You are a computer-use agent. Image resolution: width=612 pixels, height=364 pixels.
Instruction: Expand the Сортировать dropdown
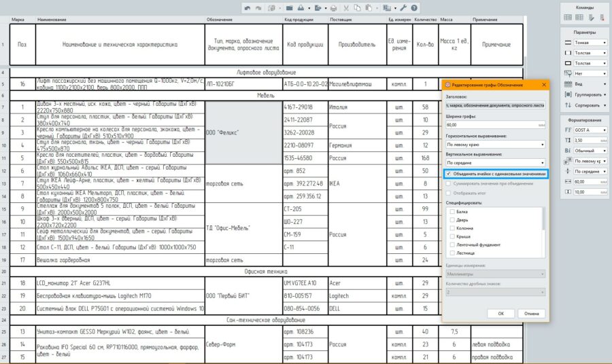pos(605,105)
